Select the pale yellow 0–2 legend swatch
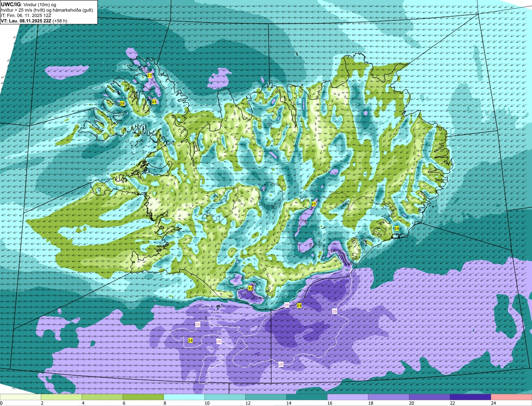This screenshot has width=532, height=406. pos(20,397)
